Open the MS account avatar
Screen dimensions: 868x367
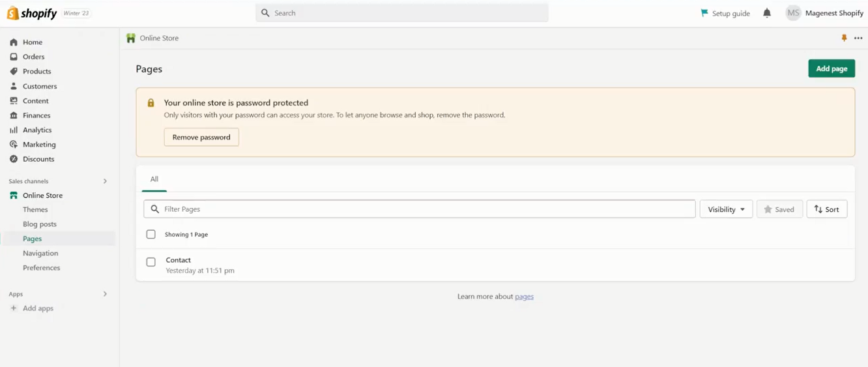tap(793, 13)
